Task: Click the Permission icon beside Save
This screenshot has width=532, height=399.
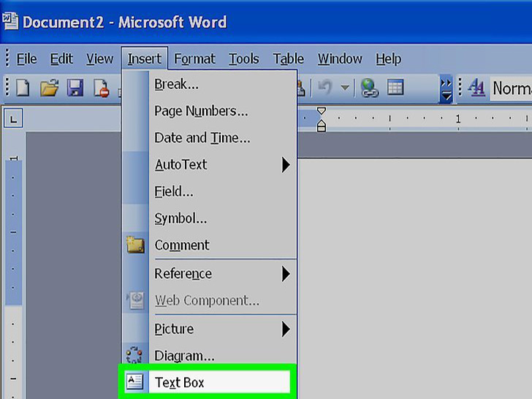Action: click(101, 89)
